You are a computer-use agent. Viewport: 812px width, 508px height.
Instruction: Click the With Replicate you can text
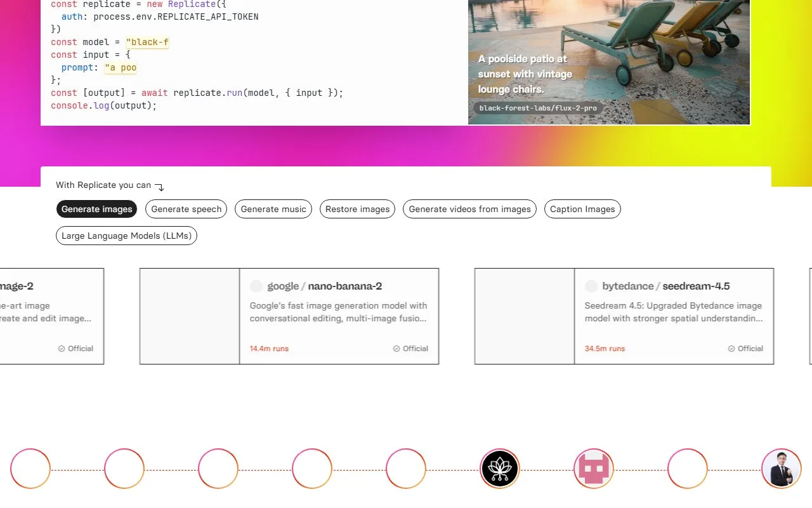click(x=103, y=185)
